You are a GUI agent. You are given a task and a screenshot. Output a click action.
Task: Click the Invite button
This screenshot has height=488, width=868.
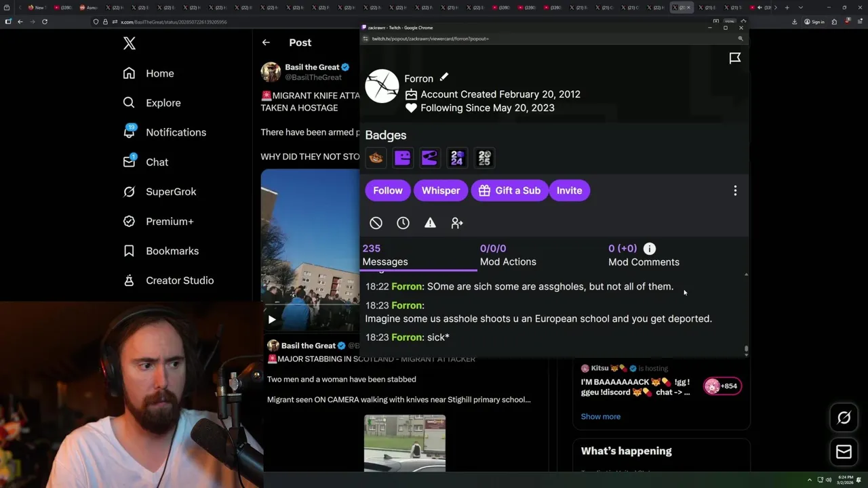(x=569, y=190)
